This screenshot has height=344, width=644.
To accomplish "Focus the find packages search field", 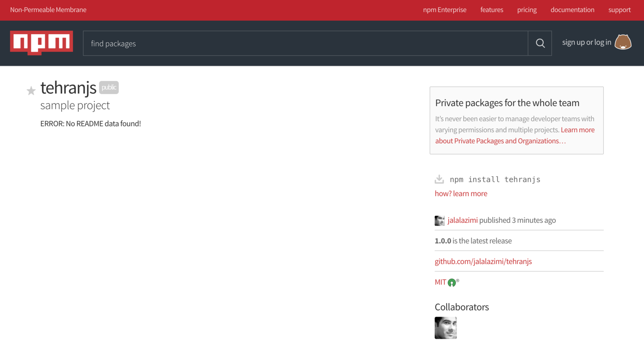I will pos(305,43).
